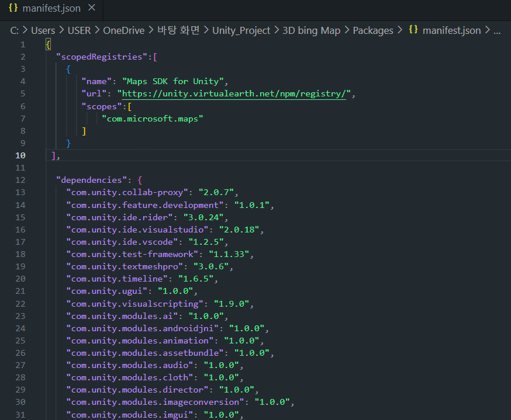The width and height of the screenshot is (511, 420).
Task: Click version "3.0.24" value
Action: [203, 217]
